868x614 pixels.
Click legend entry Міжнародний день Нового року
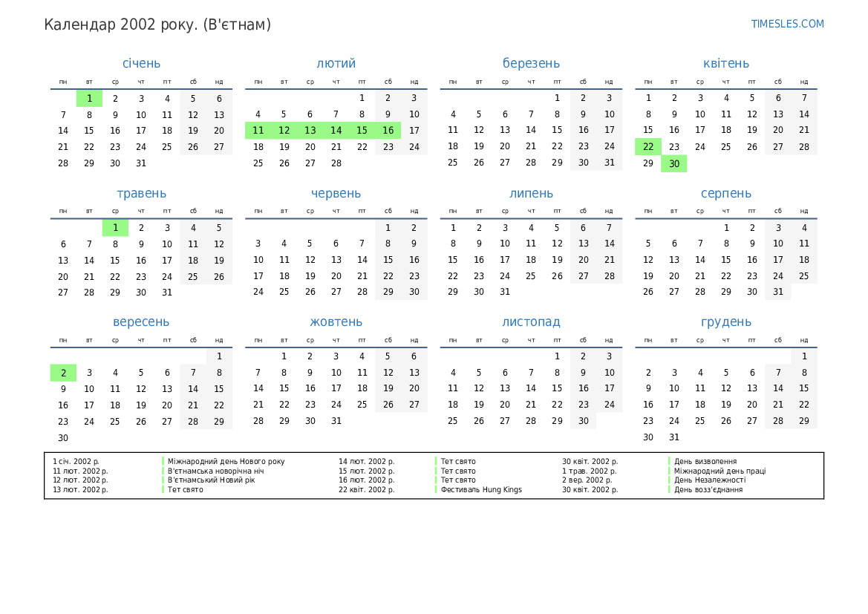click(226, 461)
